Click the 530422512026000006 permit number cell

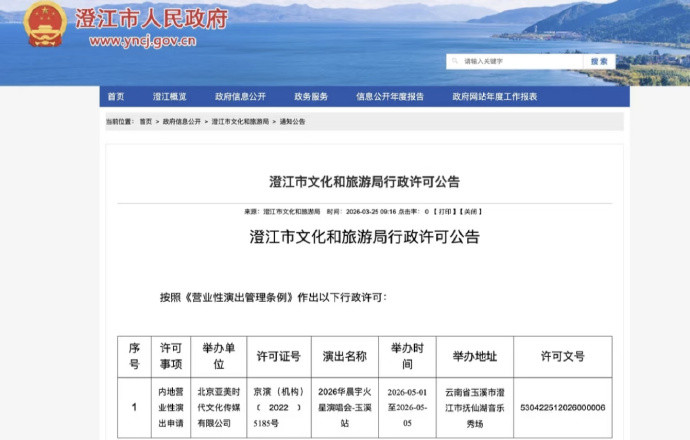[563, 407]
